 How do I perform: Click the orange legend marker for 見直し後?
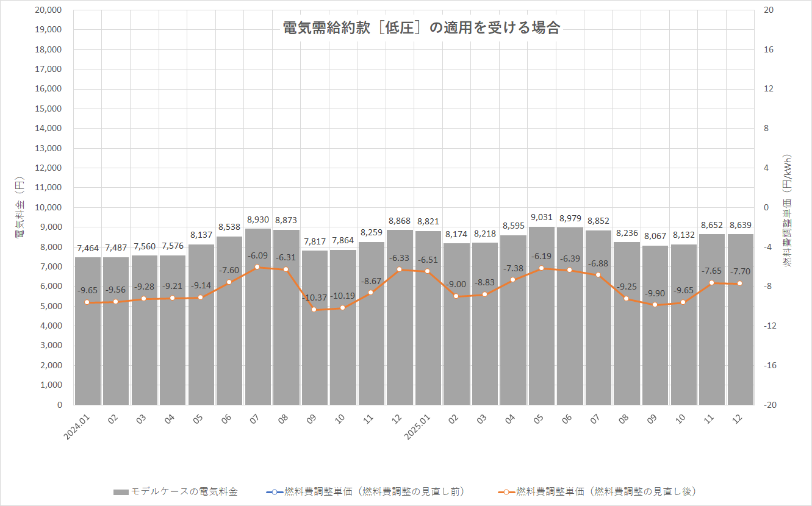point(506,492)
